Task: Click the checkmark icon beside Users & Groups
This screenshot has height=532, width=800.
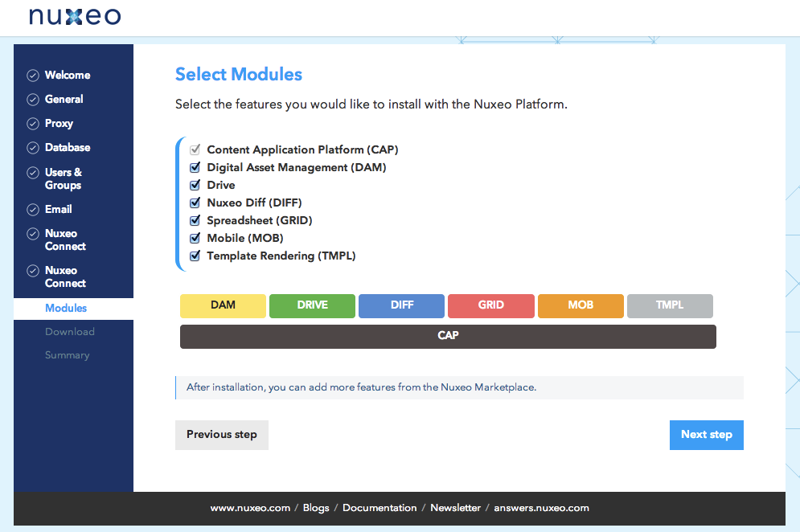Action: pos(33,173)
